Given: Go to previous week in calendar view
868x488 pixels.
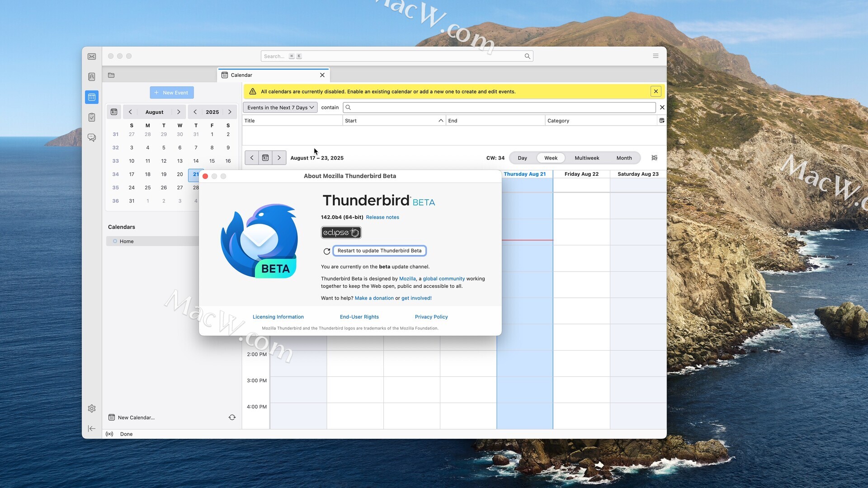Looking at the screenshot, I should click(252, 158).
